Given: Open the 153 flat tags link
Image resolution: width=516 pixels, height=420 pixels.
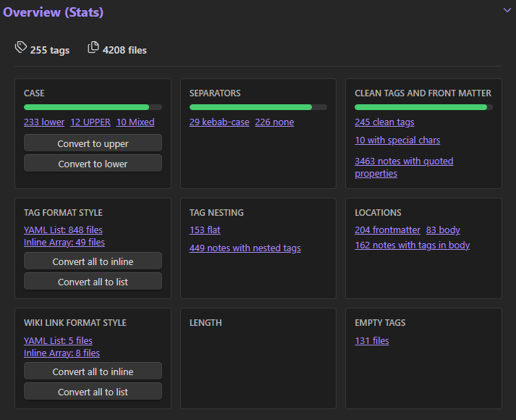Looking at the screenshot, I should 205,230.
